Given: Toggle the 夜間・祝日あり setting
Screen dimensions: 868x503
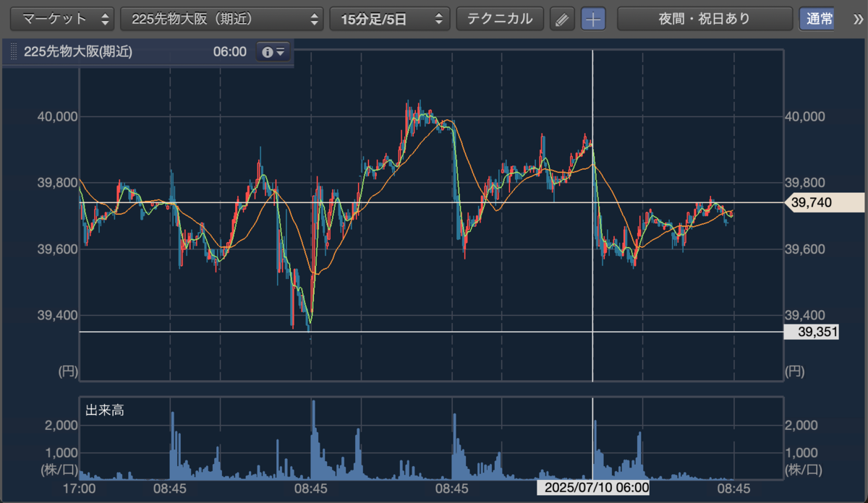Looking at the screenshot, I should coord(705,19).
